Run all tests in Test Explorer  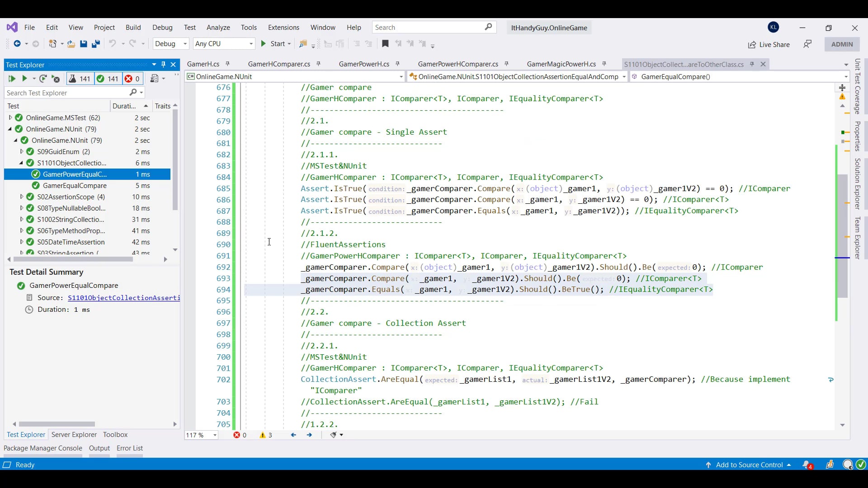[x=12, y=79]
